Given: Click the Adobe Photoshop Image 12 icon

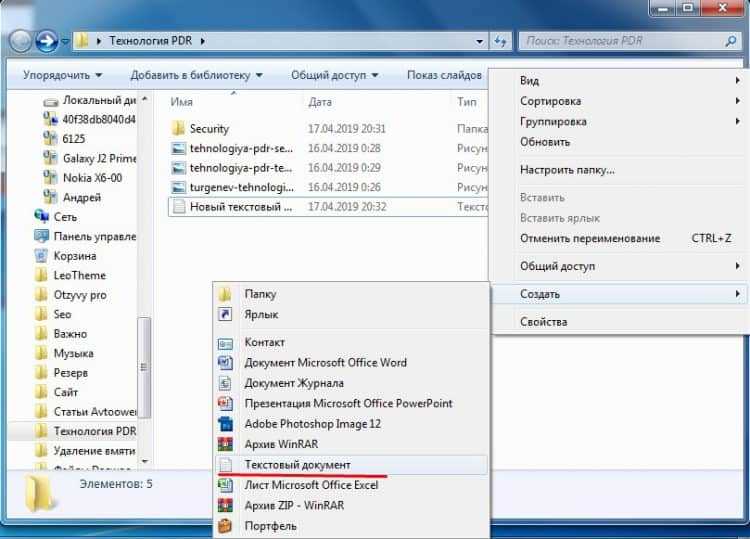Looking at the screenshot, I should (225, 424).
